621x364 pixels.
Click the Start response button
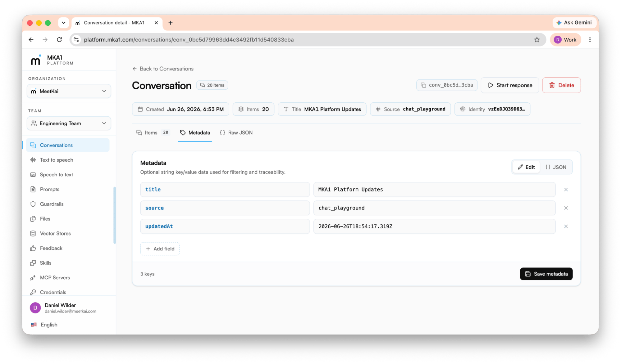coord(510,85)
